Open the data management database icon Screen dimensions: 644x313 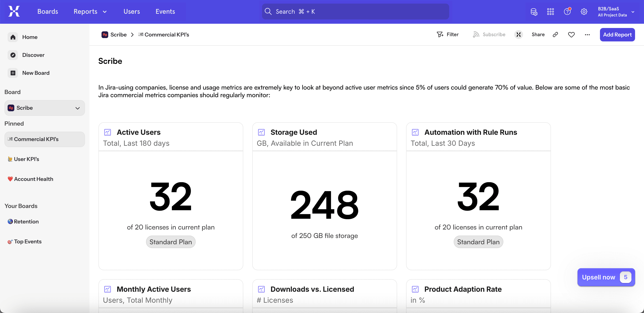[534, 12]
